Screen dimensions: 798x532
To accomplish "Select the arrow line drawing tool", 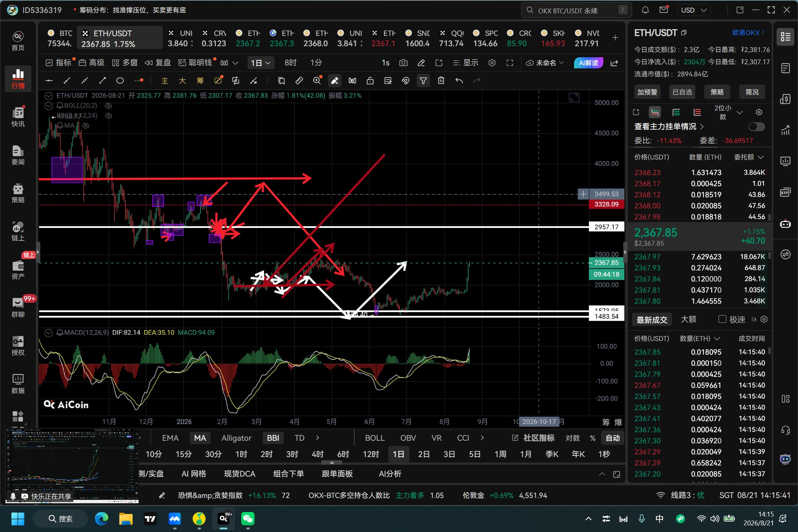I will (102, 81).
